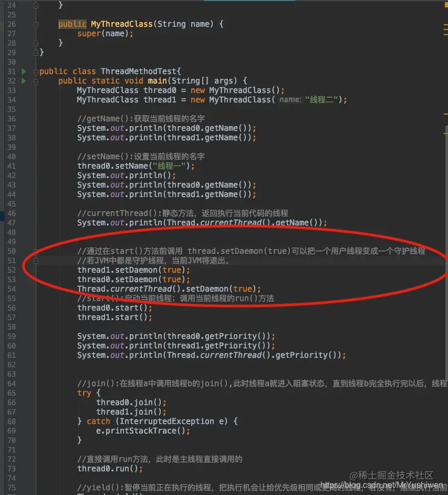Viewport: 448px width, 495px height.
Task: Click line number 33 in the gutter
Action: pyautogui.click(x=12, y=90)
